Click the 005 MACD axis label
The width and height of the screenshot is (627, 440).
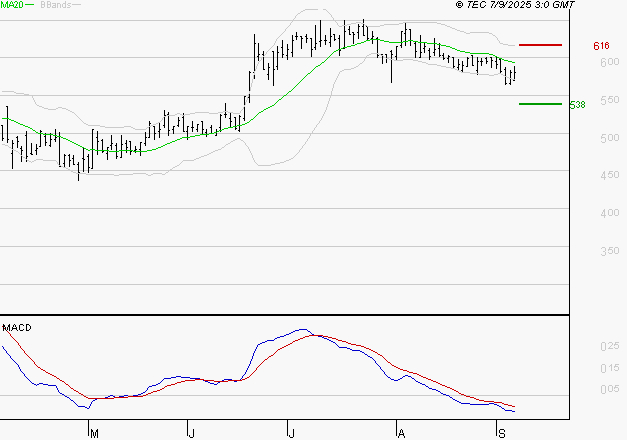610,389
